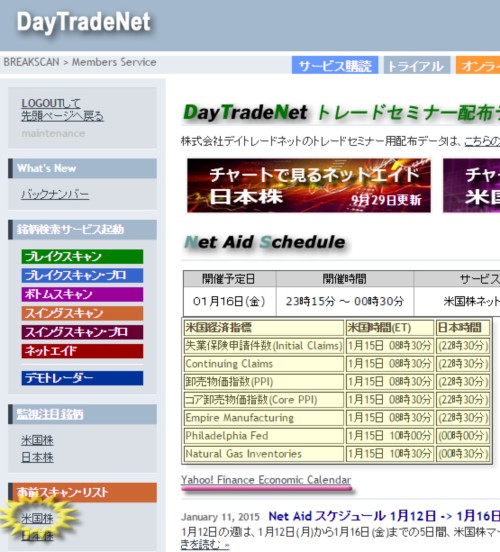Launch the blue ブレイクスキャン・プロ button
The image size is (500, 552).
click(x=82, y=275)
